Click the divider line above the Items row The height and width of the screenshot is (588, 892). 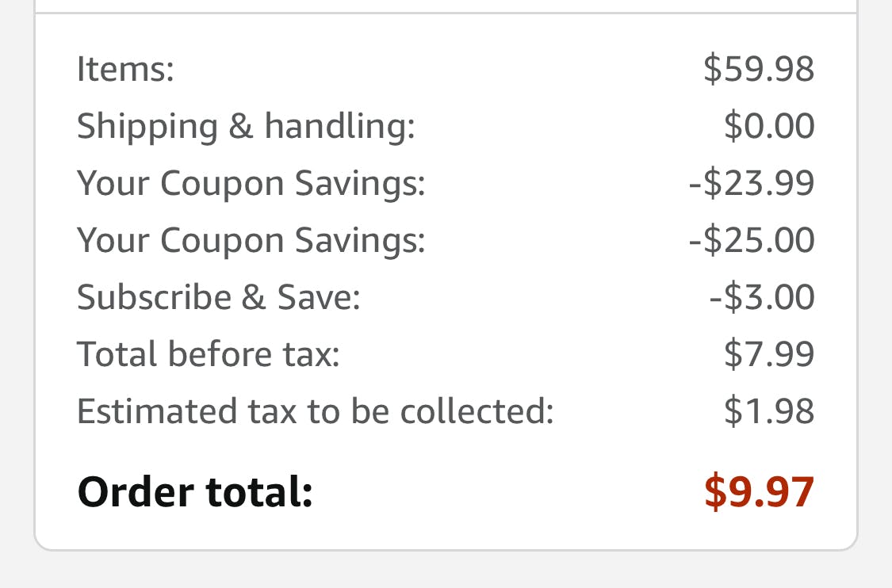(x=446, y=13)
